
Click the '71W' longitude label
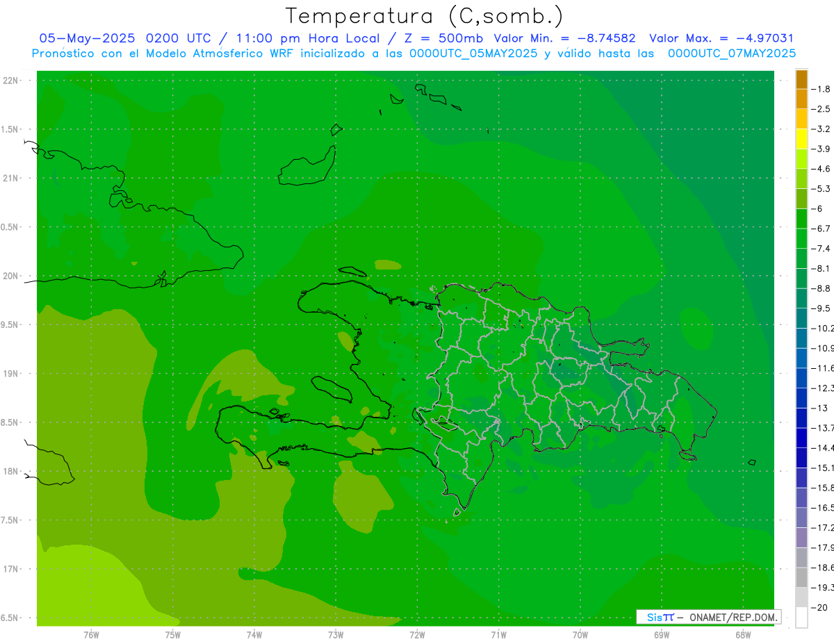(498, 634)
